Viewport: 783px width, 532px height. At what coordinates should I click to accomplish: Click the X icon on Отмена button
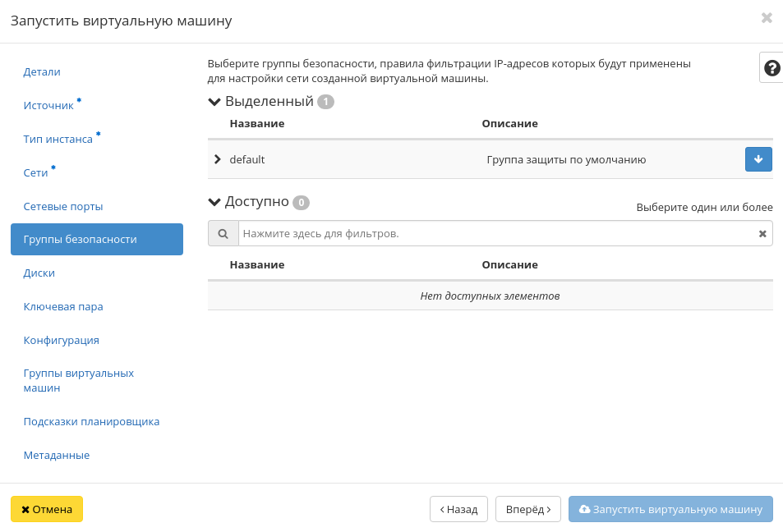tap(25, 509)
